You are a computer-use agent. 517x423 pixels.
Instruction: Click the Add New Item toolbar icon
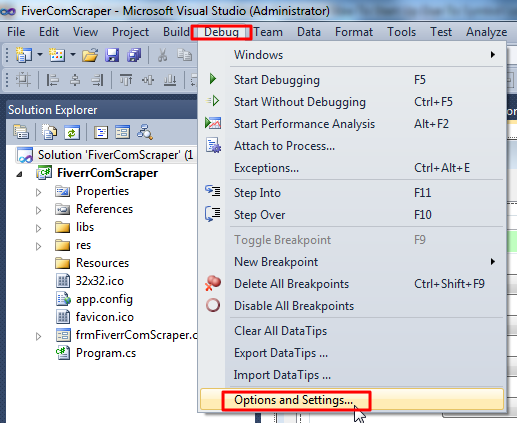pos(57,55)
